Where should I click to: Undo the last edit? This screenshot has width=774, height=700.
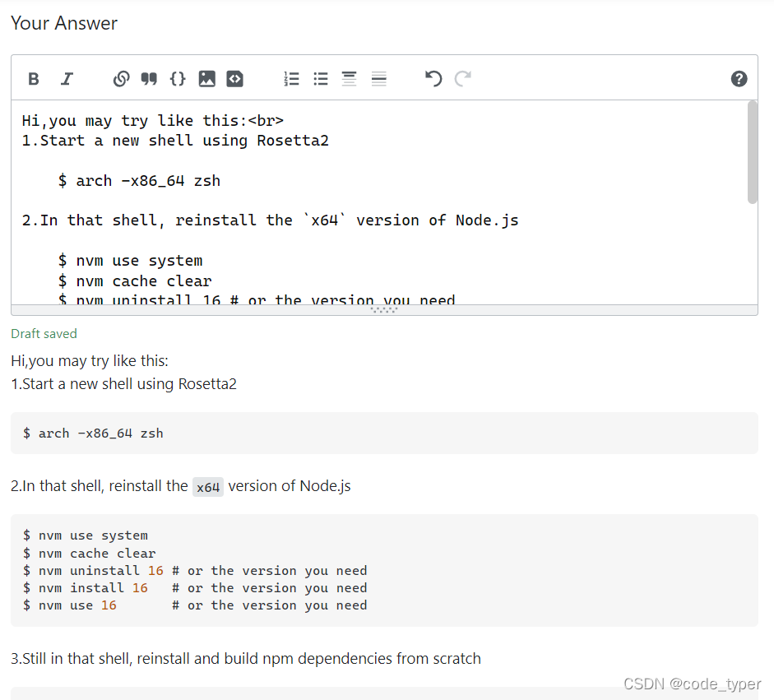click(433, 79)
